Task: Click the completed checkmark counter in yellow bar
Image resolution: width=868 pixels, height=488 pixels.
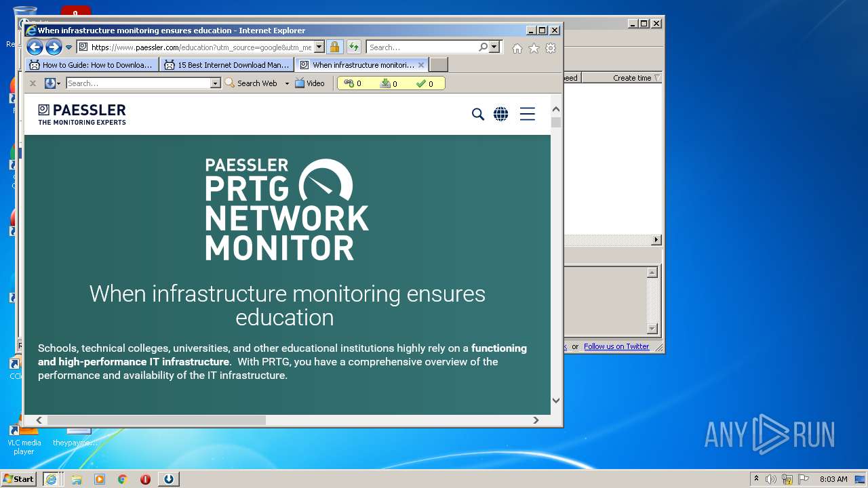Action: coord(421,83)
